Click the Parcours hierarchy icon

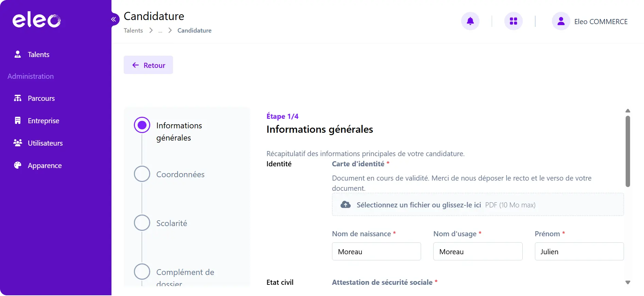pos(18,98)
